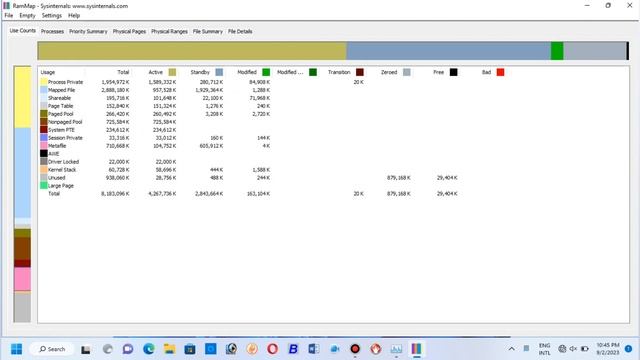The height and width of the screenshot is (360, 640).
Task: Click the Mapped File row color swatch
Action: point(44,90)
